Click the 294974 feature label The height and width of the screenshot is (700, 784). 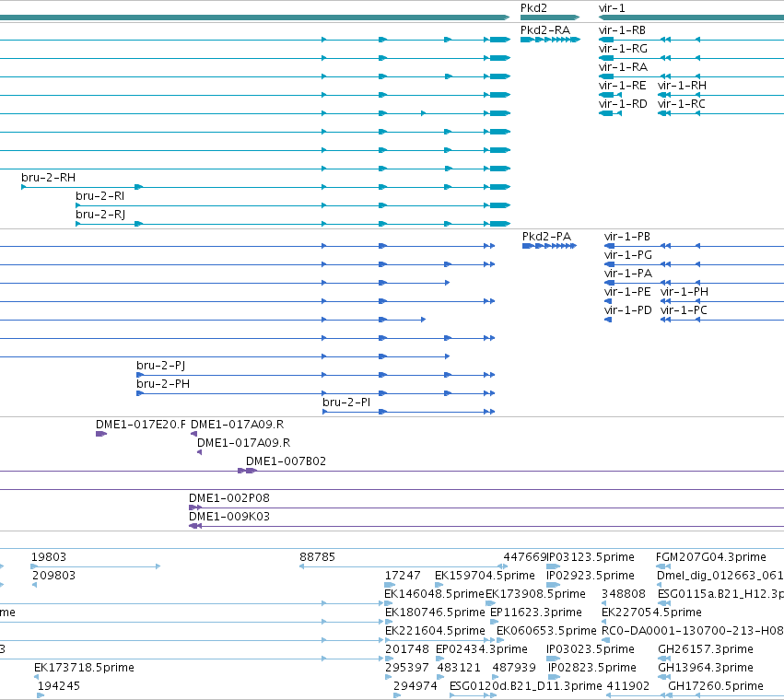(415, 687)
